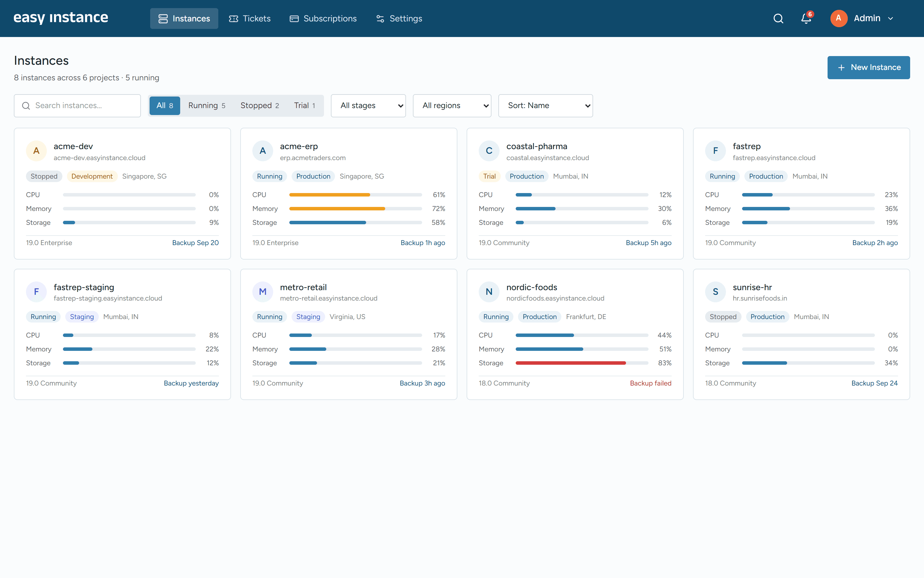Click Stopped badge on sunrise-hr

click(723, 316)
